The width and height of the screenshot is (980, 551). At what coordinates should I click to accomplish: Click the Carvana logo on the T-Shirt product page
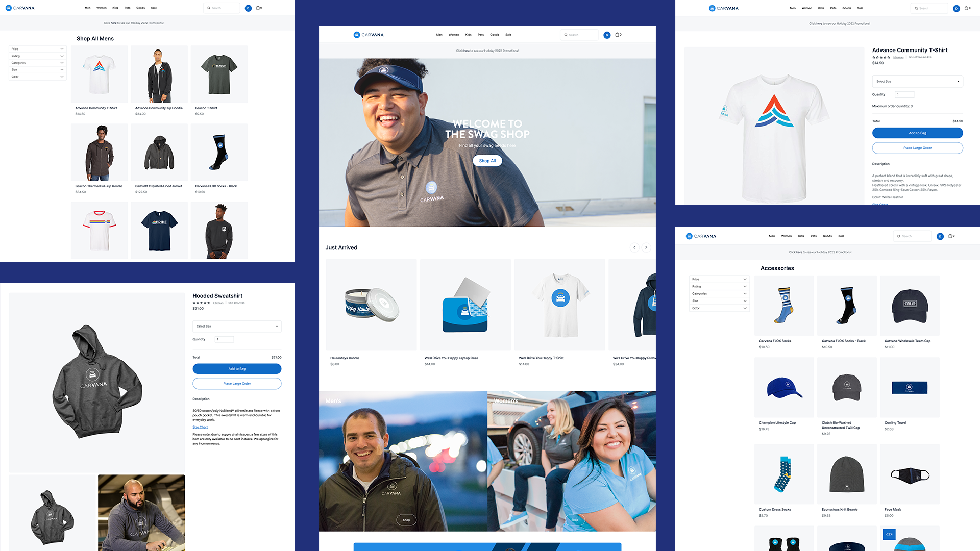point(724,8)
